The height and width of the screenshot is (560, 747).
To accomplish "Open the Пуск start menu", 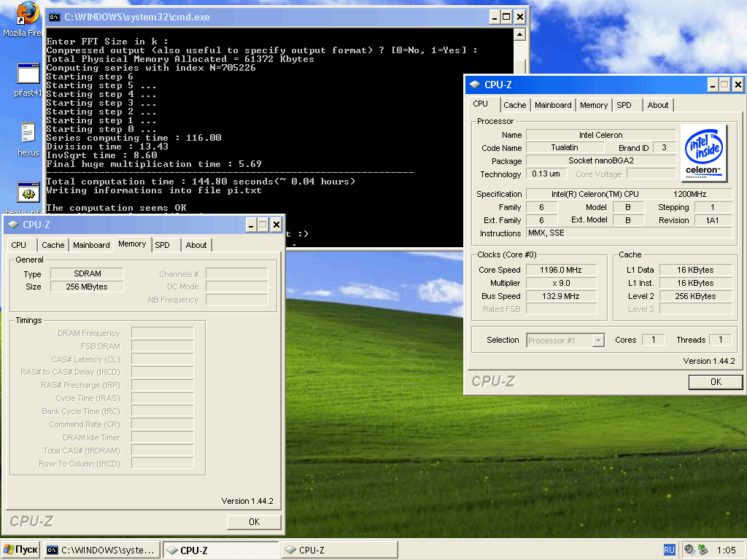I will pos(20,550).
